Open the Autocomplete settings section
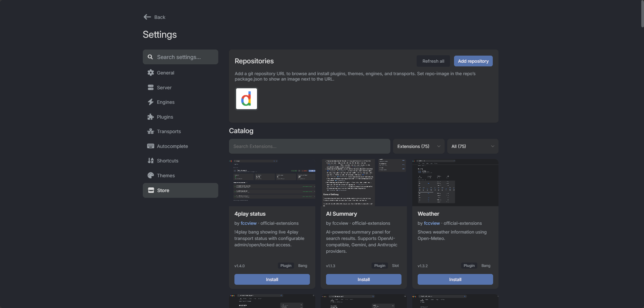Image resolution: width=644 pixels, height=308 pixels. pyautogui.click(x=181, y=146)
